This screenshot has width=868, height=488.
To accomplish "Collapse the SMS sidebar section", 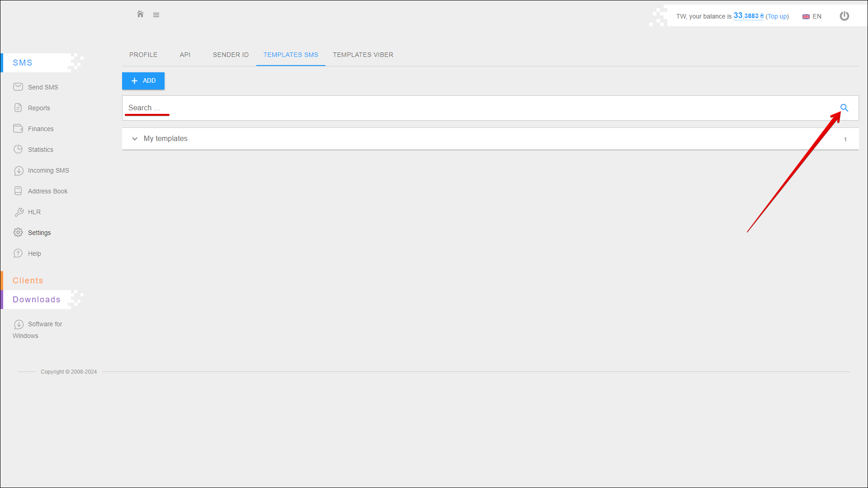I will pos(23,63).
